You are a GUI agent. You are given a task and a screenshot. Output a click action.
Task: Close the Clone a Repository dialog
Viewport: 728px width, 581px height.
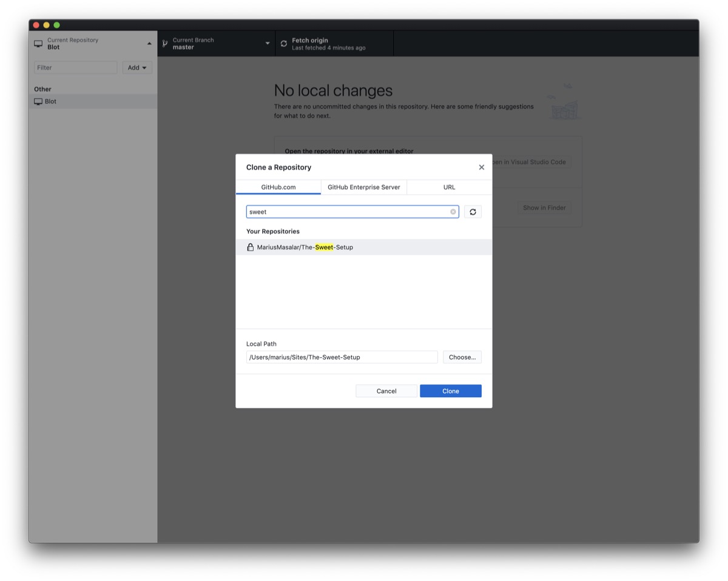(481, 167)
